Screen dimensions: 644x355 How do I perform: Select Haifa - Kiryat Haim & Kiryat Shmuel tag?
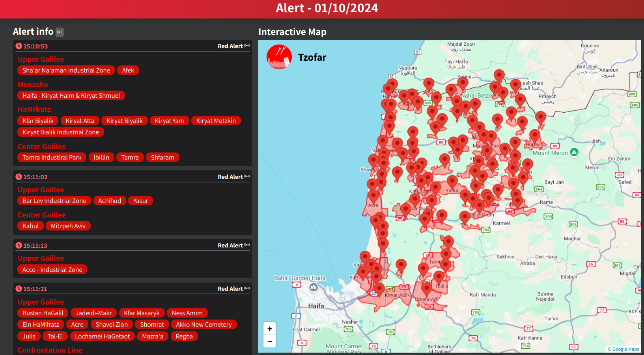pos(71,95)
